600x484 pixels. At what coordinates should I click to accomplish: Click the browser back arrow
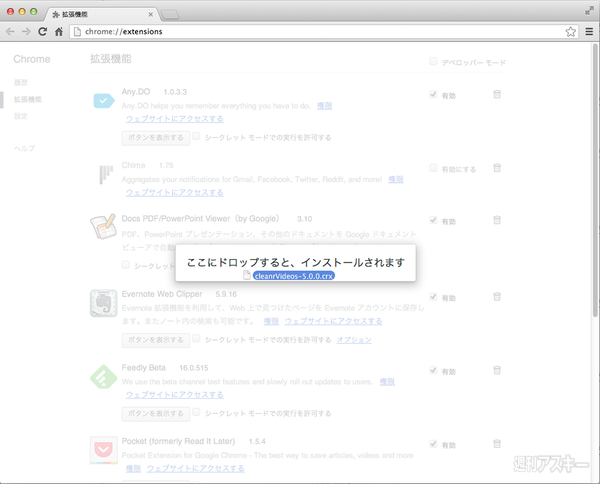[10, 31]
